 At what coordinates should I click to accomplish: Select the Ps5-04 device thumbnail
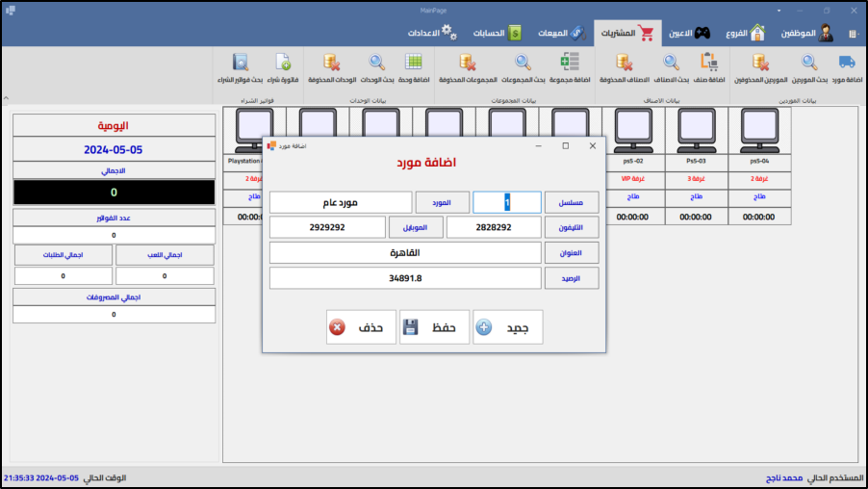759,130
